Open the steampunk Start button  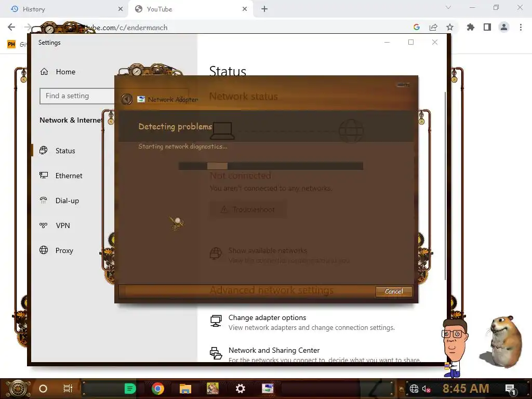coord(18,389)
